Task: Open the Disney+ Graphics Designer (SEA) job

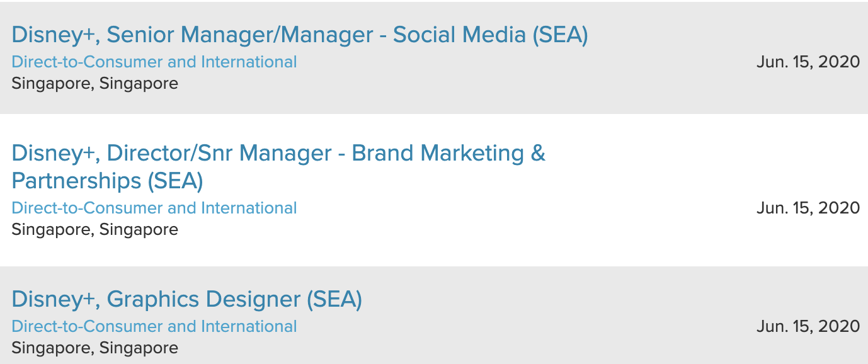Action: point(186,299)
